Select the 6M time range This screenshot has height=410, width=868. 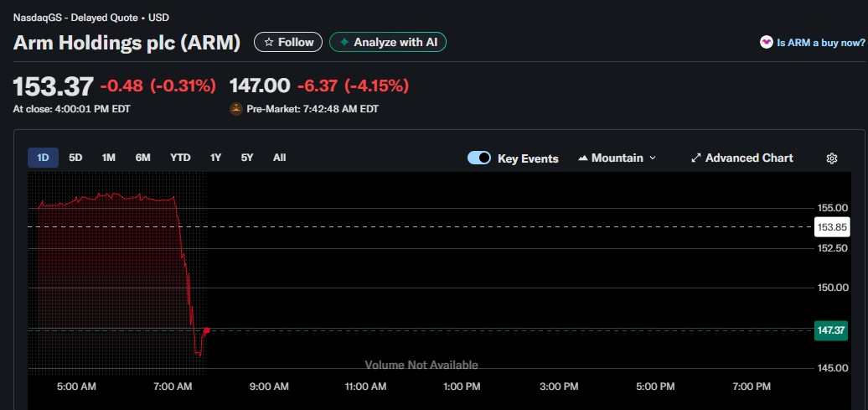coord(142,158)
